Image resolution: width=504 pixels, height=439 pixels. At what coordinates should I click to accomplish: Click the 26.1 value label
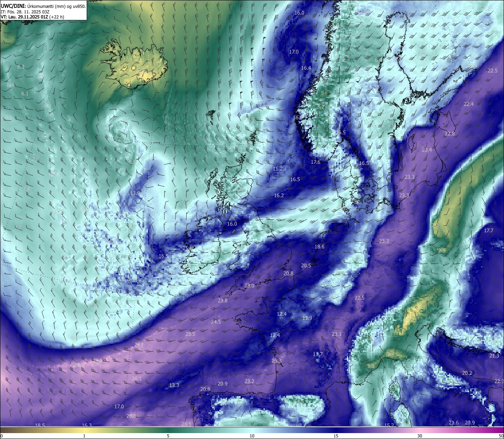pos(137,379)
